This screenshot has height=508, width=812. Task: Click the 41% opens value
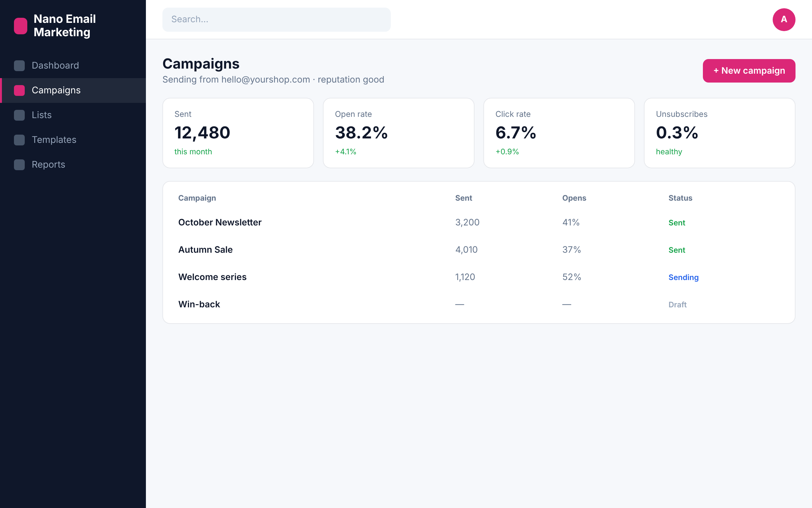(571, 223)
